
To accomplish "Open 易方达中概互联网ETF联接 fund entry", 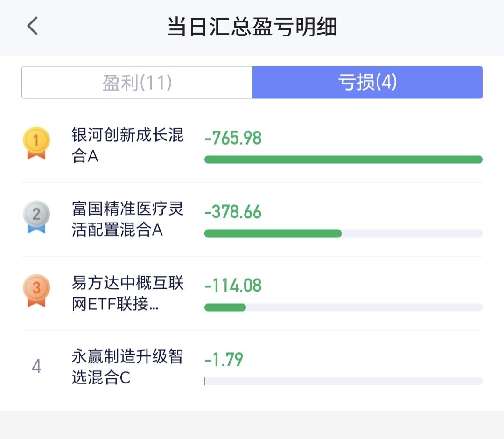I will (x=127, y=293).
